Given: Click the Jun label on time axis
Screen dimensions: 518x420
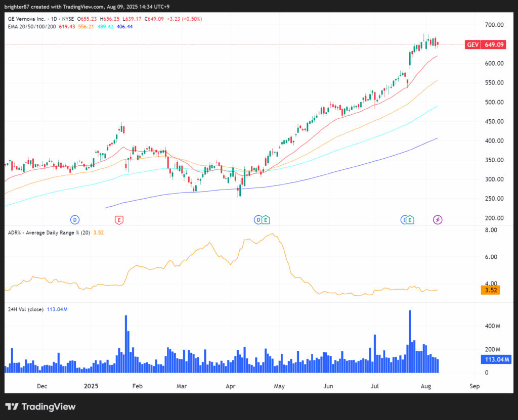Looking at the screenshot, I should point(328,386).
